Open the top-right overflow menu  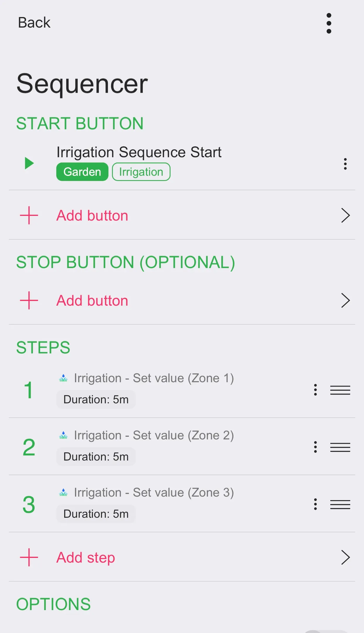tap(329, 23)
